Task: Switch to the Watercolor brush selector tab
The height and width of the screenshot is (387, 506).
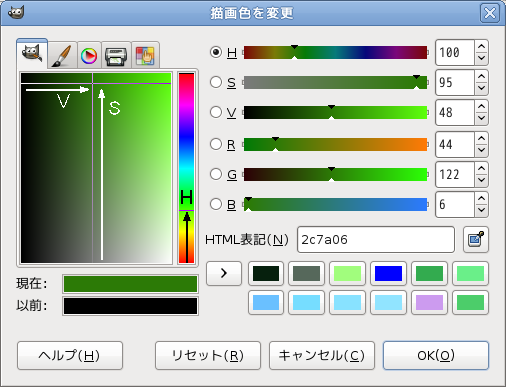Action: click(x=63, y=55)
